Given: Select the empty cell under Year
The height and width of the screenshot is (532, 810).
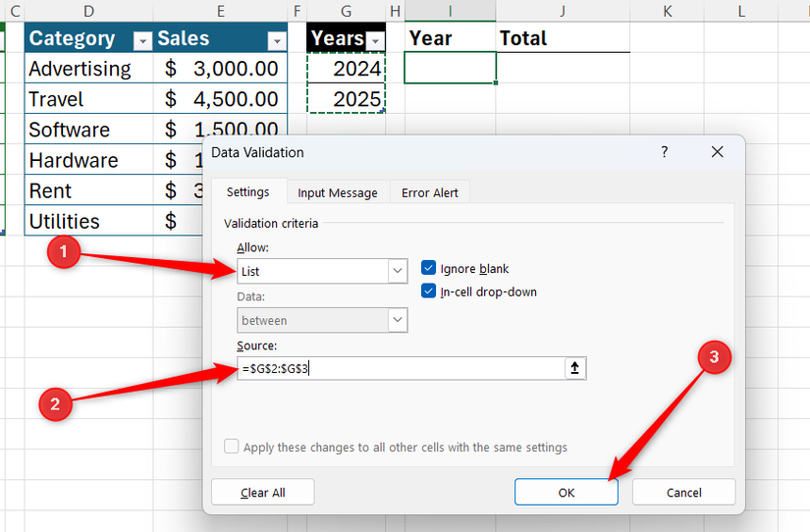Looking at the screenshot, I should coord(450,69).
